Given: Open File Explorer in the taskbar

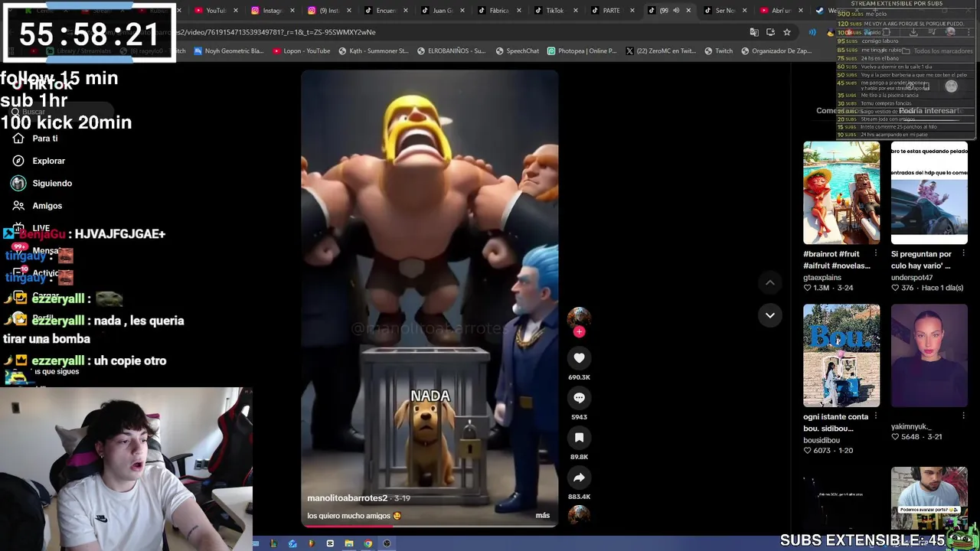Looking at the screenshot, I should point(348,544).
